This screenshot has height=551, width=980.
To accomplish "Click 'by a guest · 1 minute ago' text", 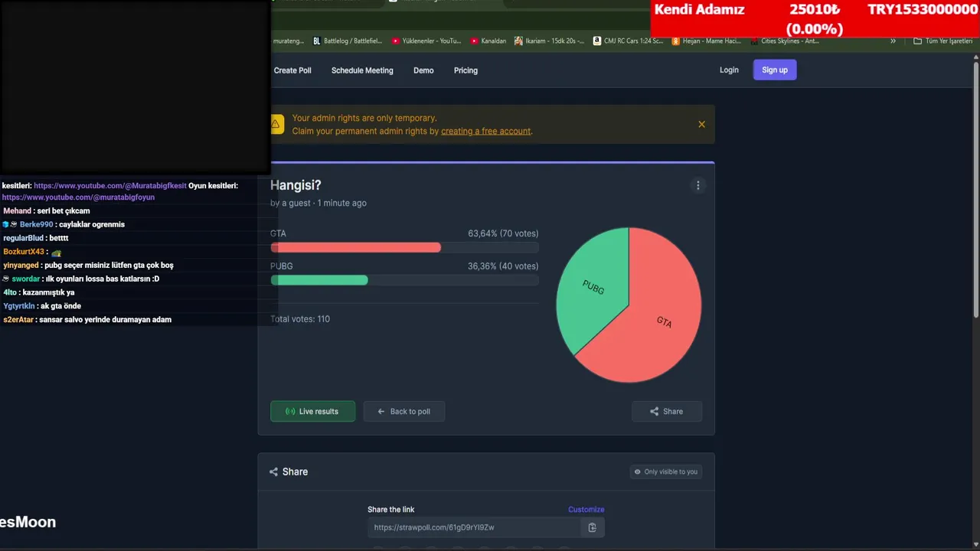I will [x=318, y=204].
